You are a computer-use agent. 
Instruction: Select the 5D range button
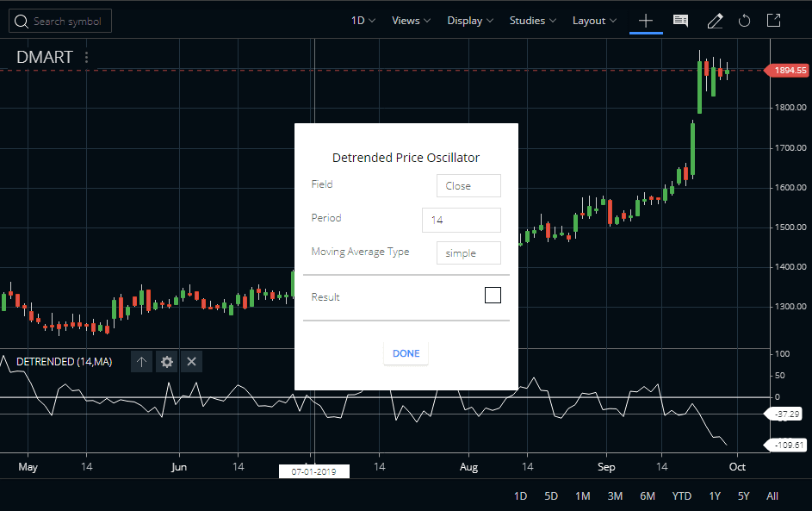[x=551, y=496]
